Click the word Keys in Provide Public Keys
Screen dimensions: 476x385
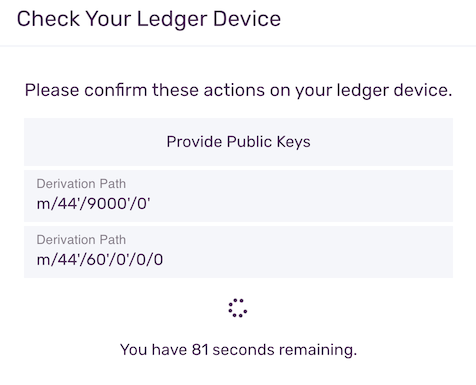click(x=293, y=142)
